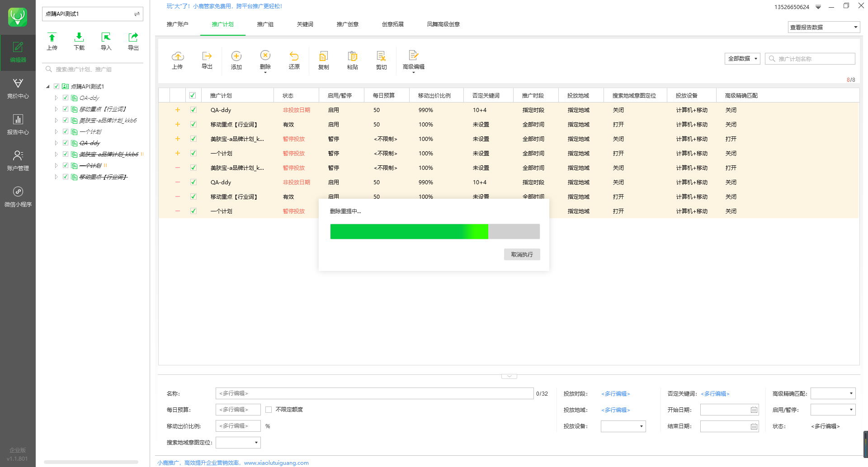Open the www.xiaolutuiguang.com footer link
Viewport: 868px width, 467px height.
276,462
